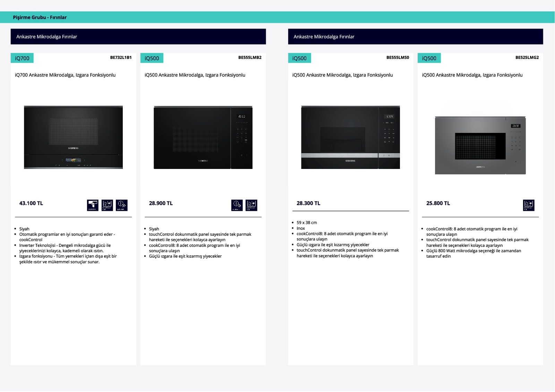Click the price '28.300 TL'
This screenshot has width=555, height=392.
[308, 203]
